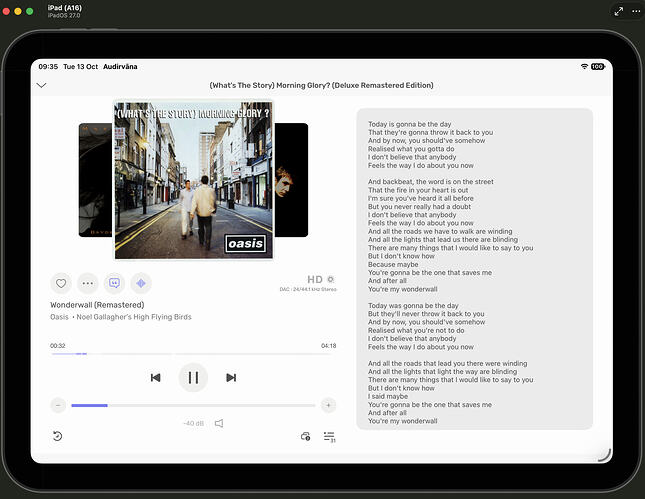
Task: Click lyric line "I said maybe"
Action: click(388, 396)
